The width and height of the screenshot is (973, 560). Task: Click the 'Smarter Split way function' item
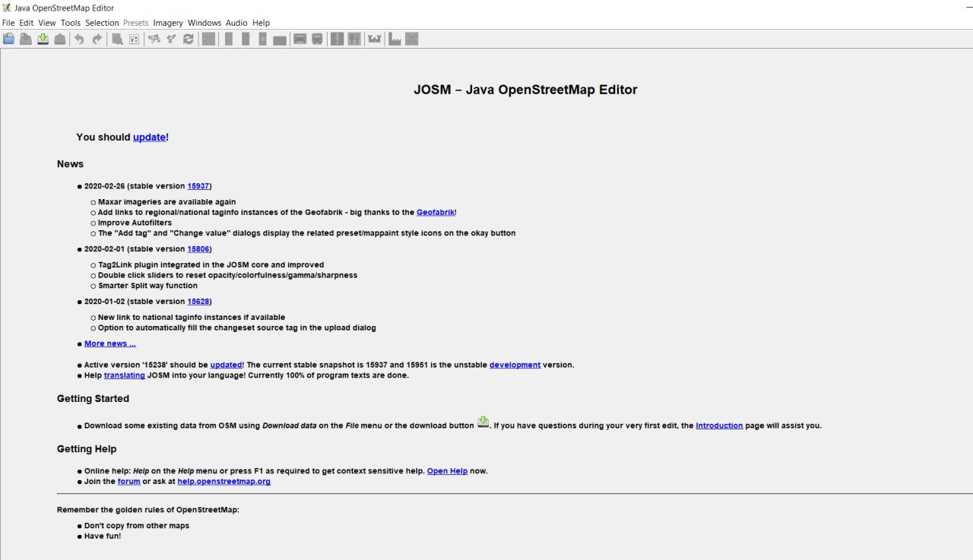(147, 286)
